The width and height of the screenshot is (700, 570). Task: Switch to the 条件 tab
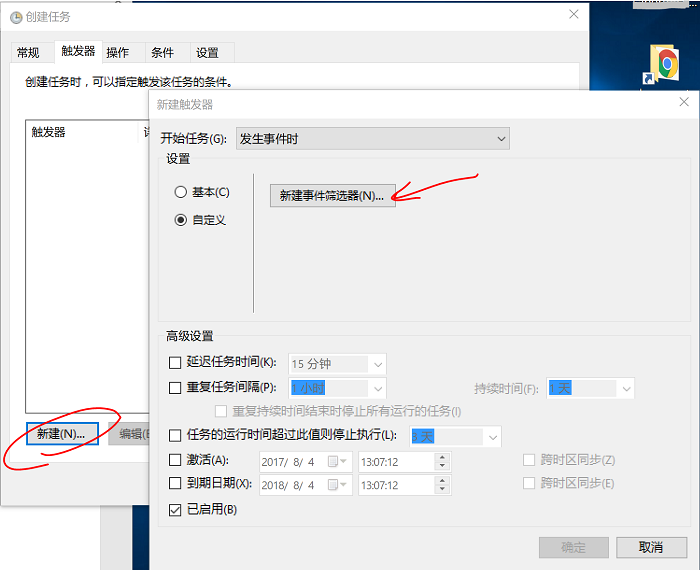162,52
